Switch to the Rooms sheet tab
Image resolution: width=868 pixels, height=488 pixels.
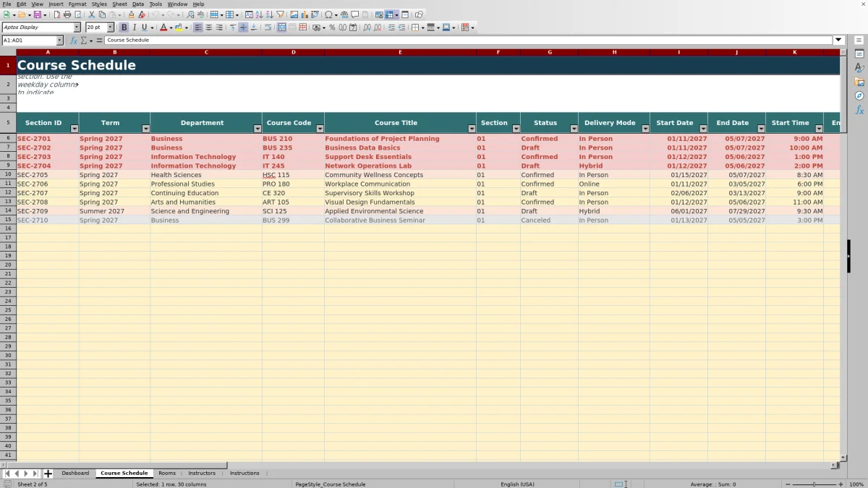click(x=167, y=474)
